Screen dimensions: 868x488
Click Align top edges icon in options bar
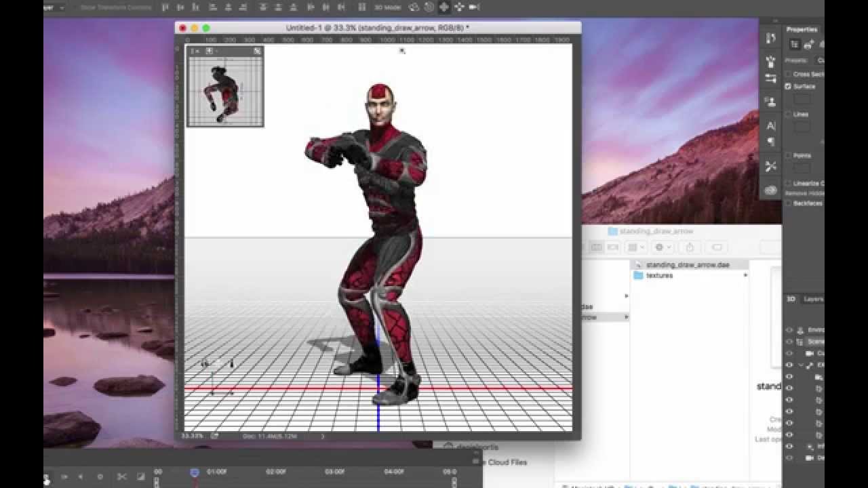[165, 7]
